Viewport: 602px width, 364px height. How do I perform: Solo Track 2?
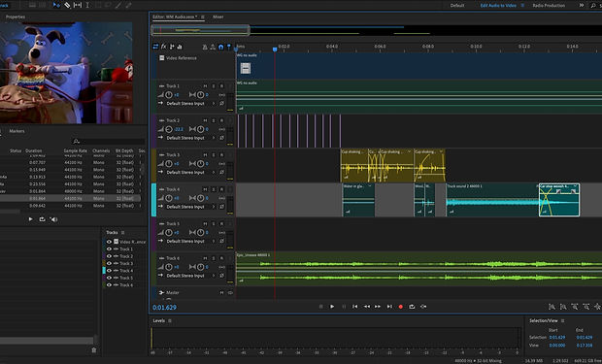click(x=214, y=120)
